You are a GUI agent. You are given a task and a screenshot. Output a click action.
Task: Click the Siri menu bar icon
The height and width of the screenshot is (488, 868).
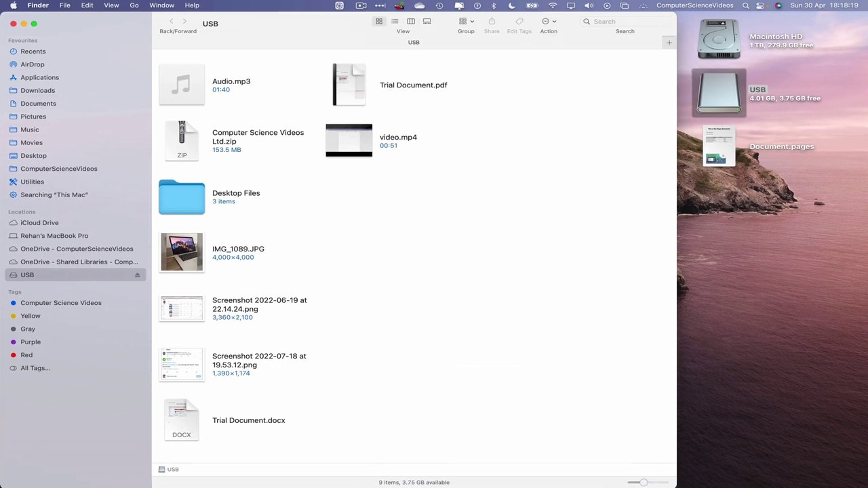point(778,5)
